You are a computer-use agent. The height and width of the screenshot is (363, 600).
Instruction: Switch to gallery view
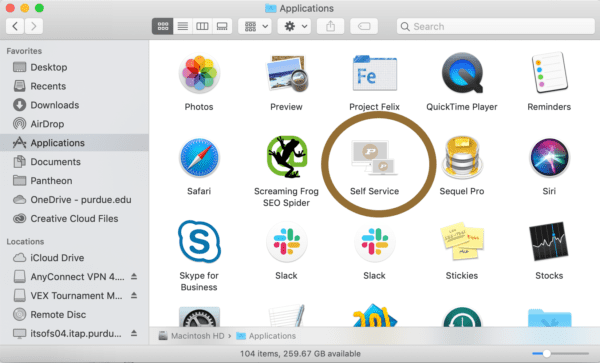click(222, 26)
